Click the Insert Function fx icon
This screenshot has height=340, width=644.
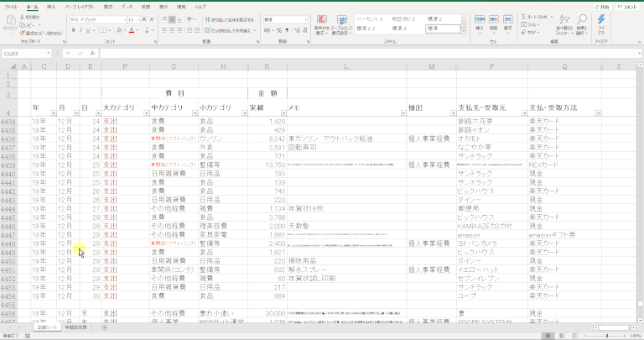click(x=93, y=54)
